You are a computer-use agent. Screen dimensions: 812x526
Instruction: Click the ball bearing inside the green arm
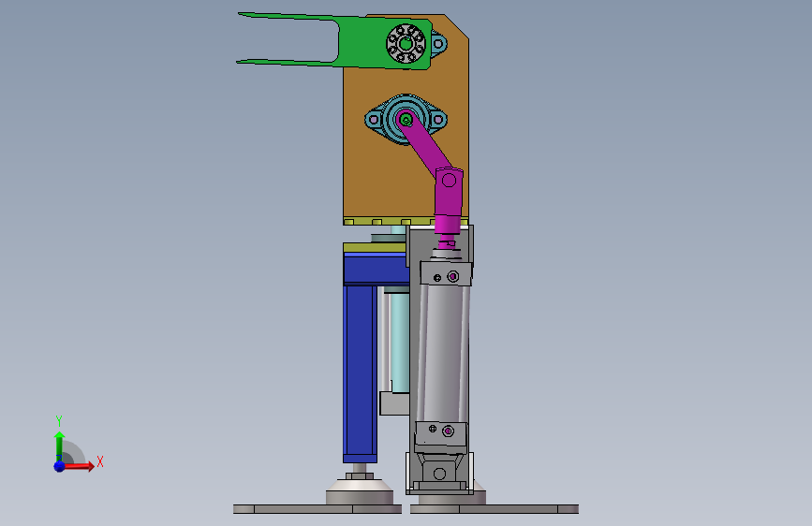(x=406, y=44)
